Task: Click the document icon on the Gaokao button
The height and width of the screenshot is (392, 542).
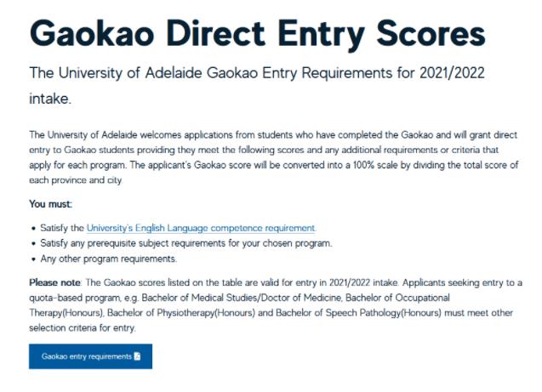Action: point(138,356)
